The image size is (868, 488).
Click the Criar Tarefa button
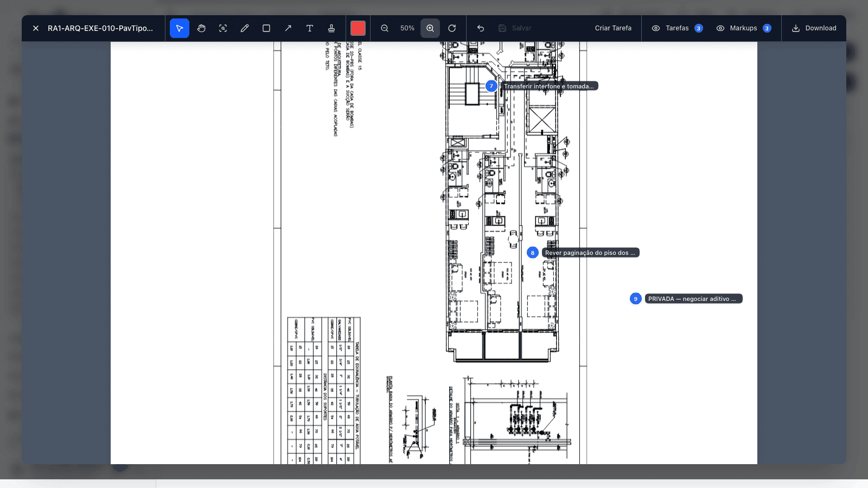(613, 28)
